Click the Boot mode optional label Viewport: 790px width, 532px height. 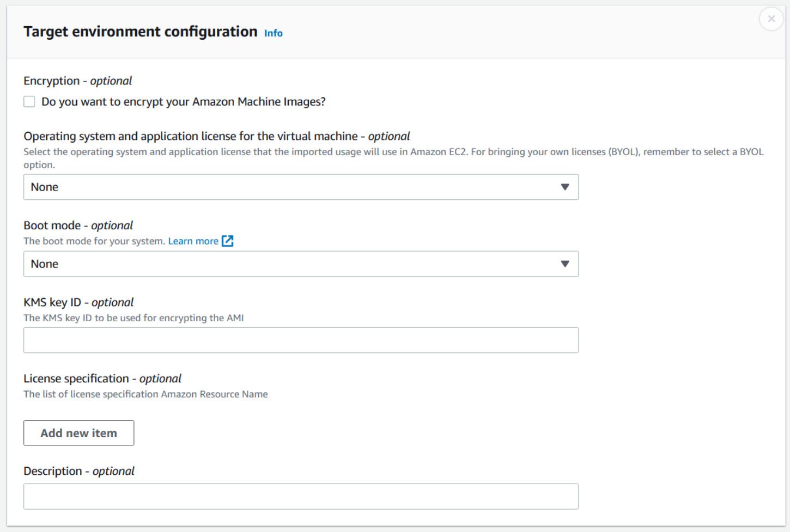pos(78,225)
